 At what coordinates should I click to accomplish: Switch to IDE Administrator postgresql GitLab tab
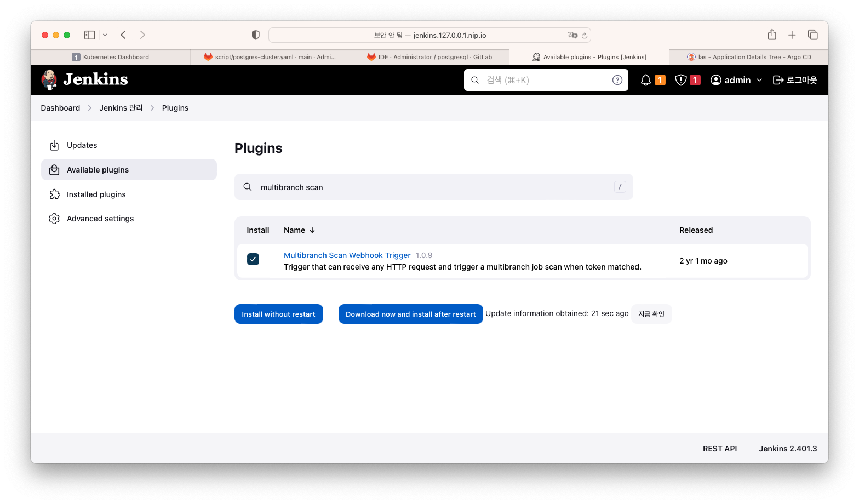click(x=429, y=57)
